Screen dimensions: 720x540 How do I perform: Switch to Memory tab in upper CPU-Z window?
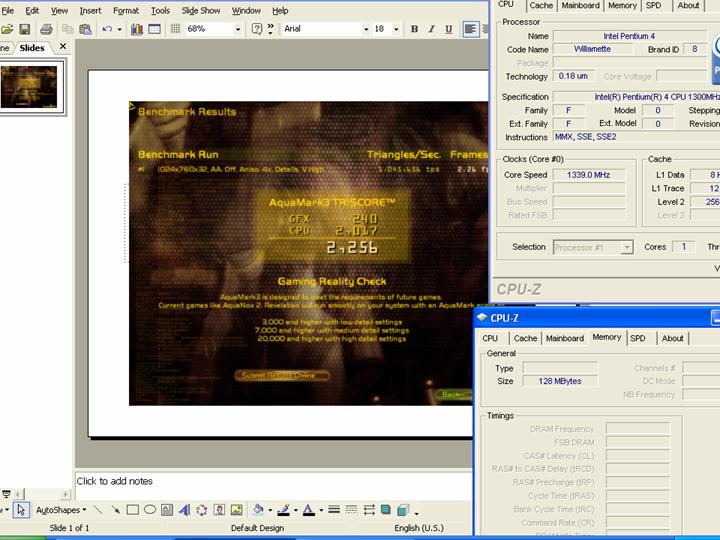click(x=622, y=6)
